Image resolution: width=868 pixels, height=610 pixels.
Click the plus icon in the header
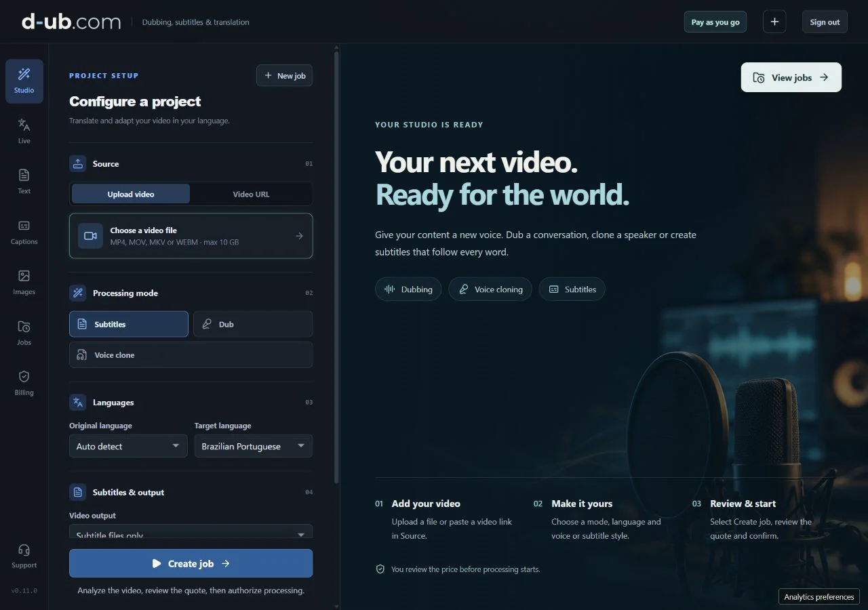tap(774, 22)
